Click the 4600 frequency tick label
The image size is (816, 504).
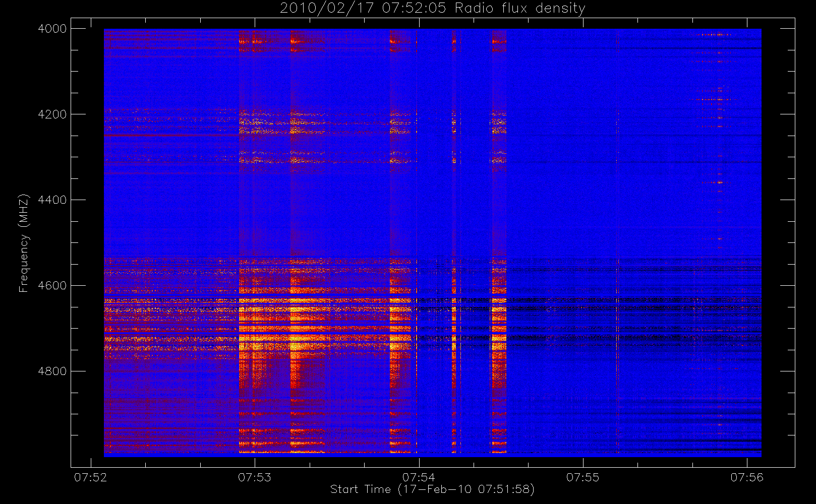[52, 286]
